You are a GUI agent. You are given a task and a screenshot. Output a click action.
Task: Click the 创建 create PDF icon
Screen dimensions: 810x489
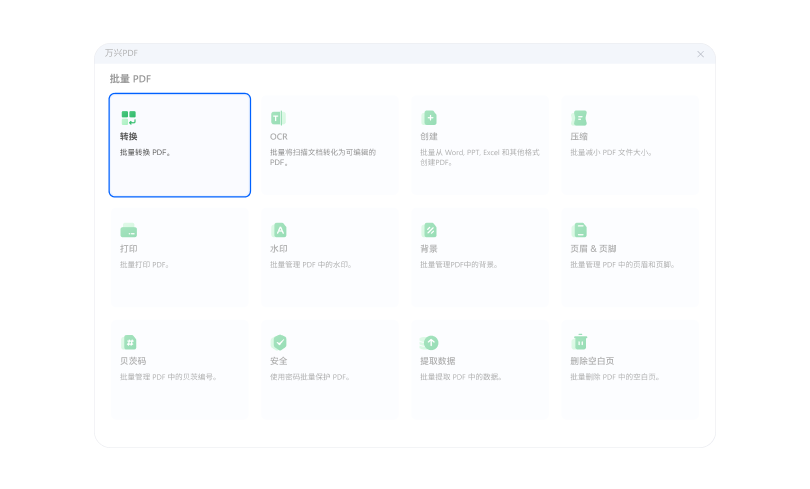tap(429, 118)
